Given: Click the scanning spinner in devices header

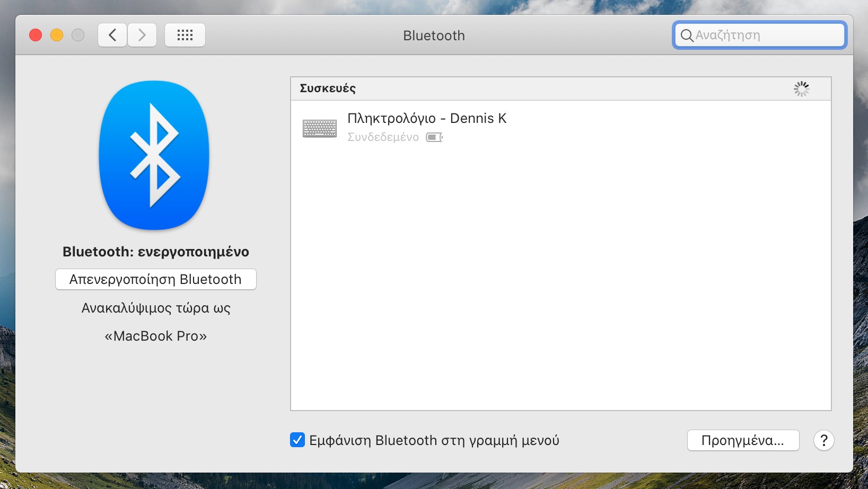Looking at the screenshot, I should click(x=801, y=89).
